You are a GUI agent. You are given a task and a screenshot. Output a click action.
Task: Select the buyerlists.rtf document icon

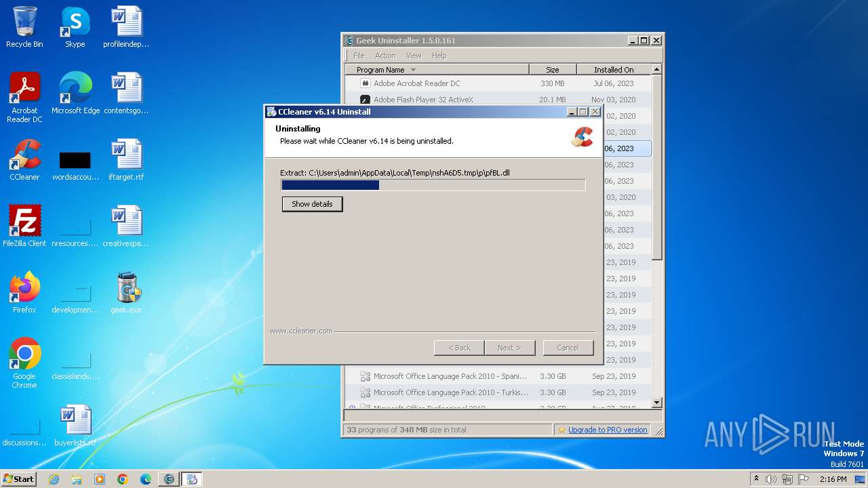(75, 426)
